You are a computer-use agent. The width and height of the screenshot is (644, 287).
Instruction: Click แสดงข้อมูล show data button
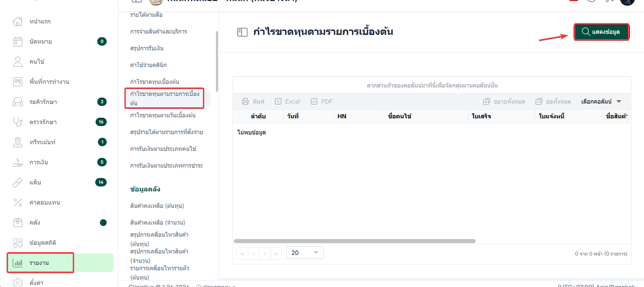point(601,32)
